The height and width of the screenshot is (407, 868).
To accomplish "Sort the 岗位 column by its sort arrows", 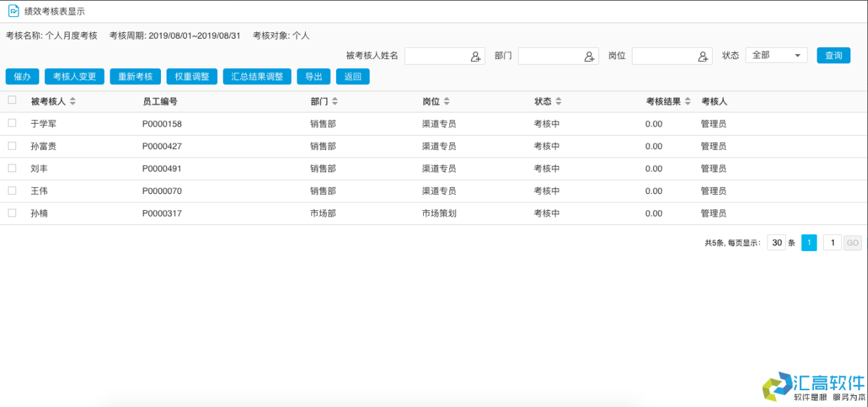I will pyautogui.click(x=448, y=101).
